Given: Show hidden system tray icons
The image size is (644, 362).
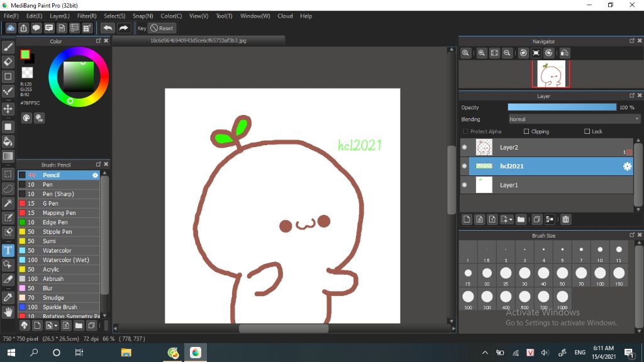Looking at the screenshot, I should (485, 353).
